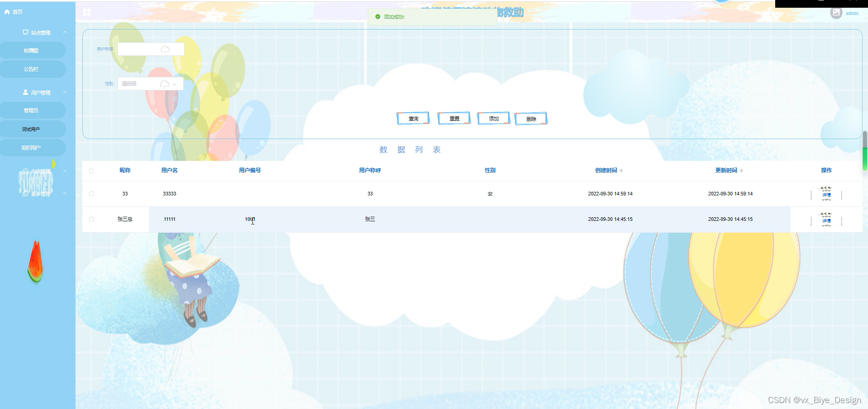Open 详情 for user 11111
This screenshot has height=409, width=868.
click(826, 220)
